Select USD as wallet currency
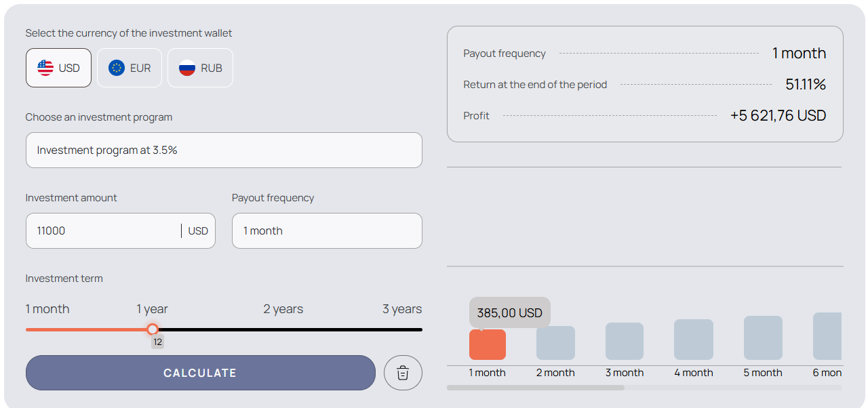The width and height of the screenshot is (868, 408). click(58, 68)
